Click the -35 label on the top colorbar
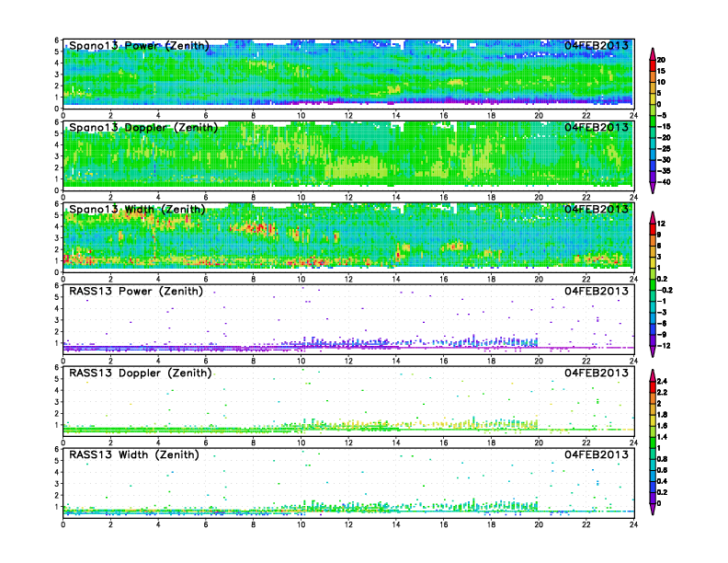Screen dimensions: 728x563 pos(664,171)
